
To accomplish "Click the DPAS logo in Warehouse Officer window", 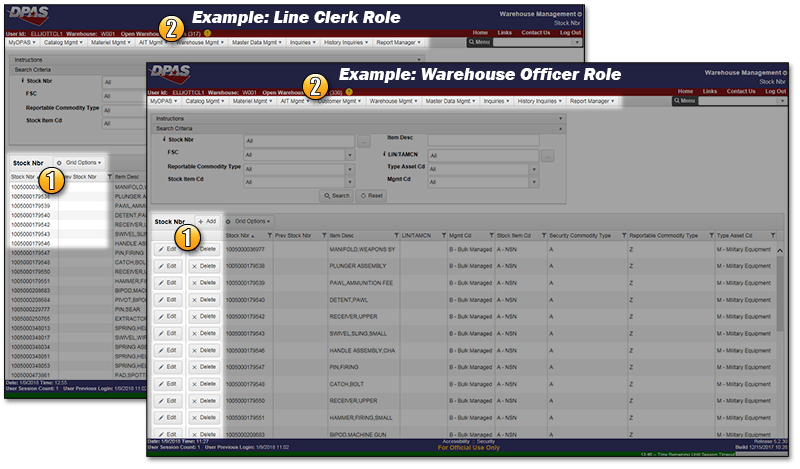I will [x=170, y=74].
